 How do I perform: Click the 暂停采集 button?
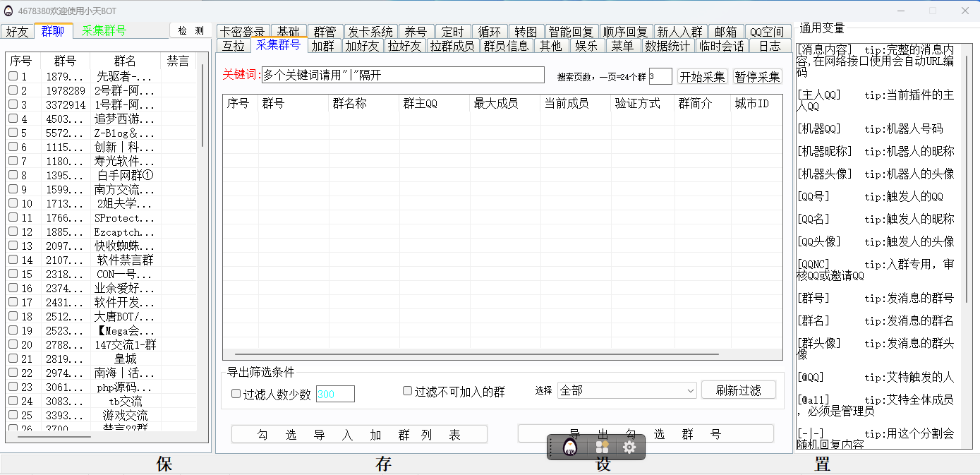point(757,76)
